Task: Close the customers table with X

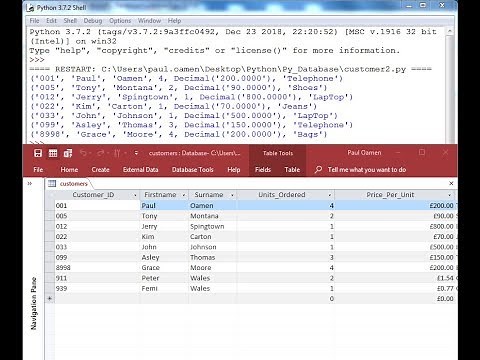Action: (451, 183)
